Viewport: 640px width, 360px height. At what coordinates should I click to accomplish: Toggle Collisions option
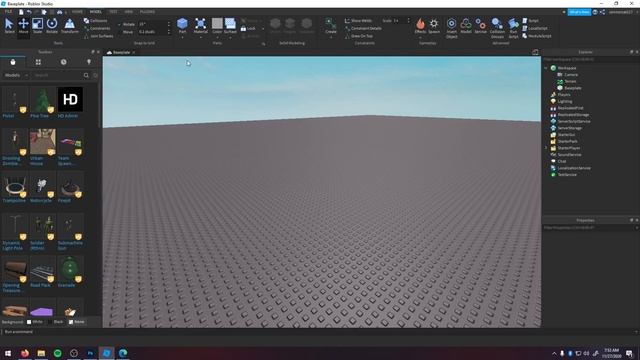(96, 20)
